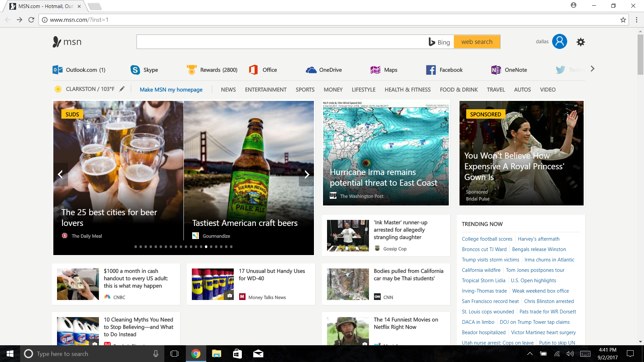Switch to the SPORTS section
The image size is (644, 362).
305,89
